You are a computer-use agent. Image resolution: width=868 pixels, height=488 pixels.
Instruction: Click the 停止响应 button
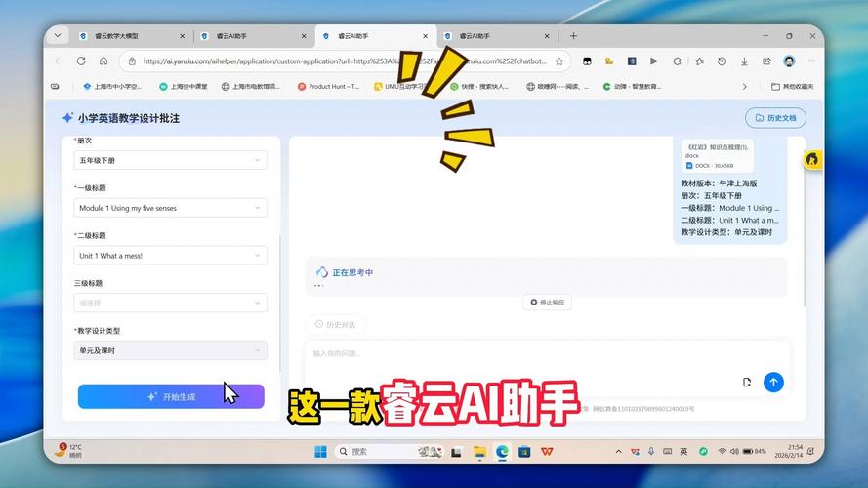point(547,303)
